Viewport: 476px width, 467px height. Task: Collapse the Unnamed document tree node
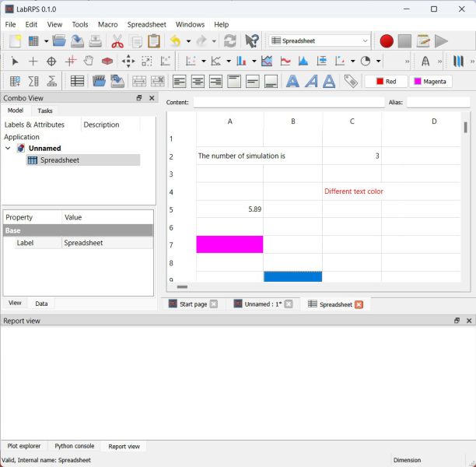[x=9, y=149]
